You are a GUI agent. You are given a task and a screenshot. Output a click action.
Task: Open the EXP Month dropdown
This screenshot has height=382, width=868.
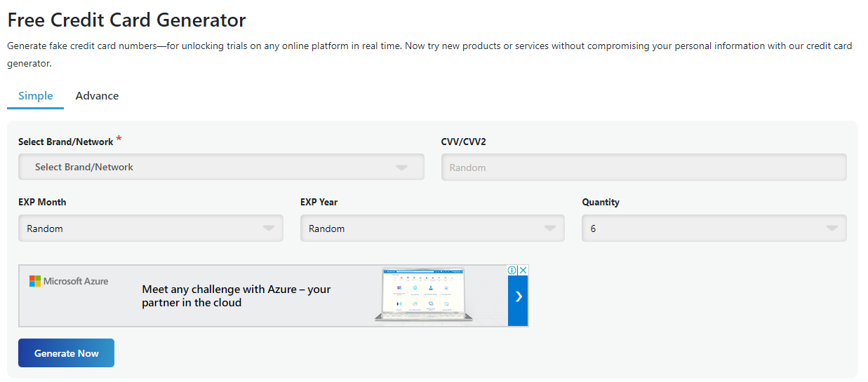[150, 228]
